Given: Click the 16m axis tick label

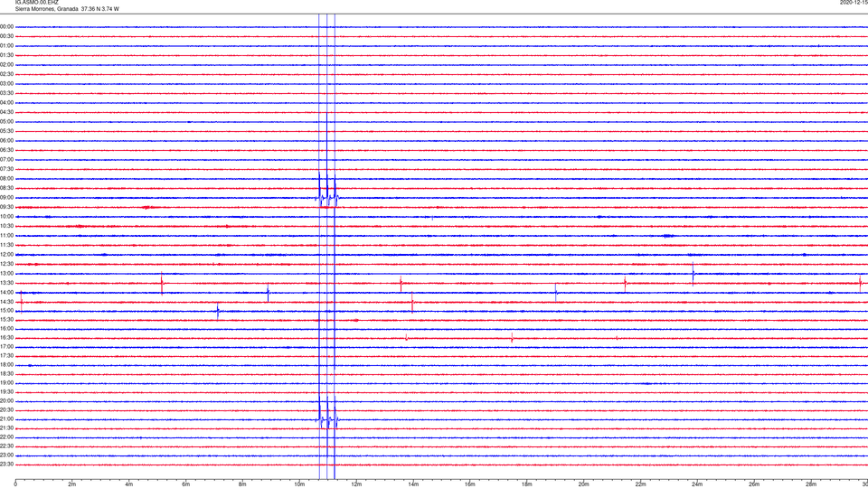Looking at the screenshot, I should 470,484.
